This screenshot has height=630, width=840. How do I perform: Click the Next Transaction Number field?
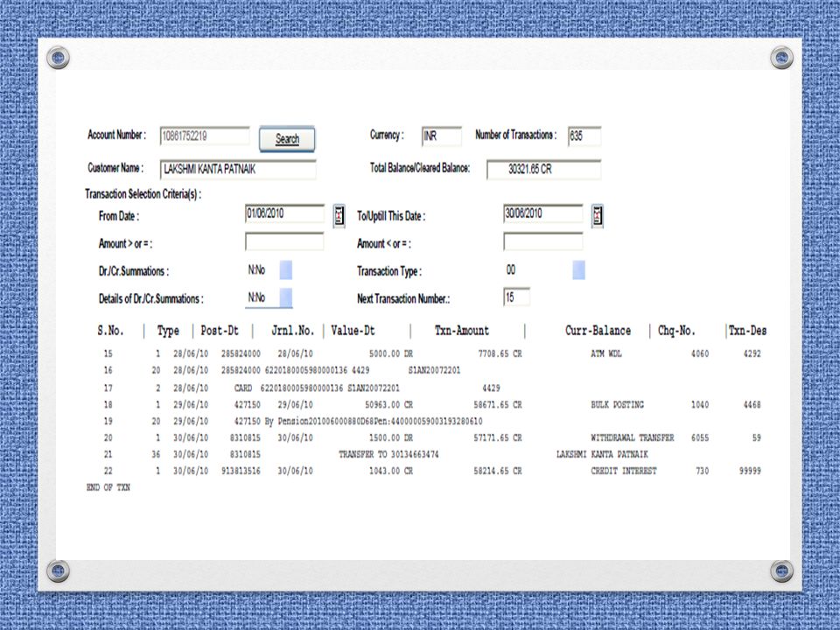pos(517,297)
